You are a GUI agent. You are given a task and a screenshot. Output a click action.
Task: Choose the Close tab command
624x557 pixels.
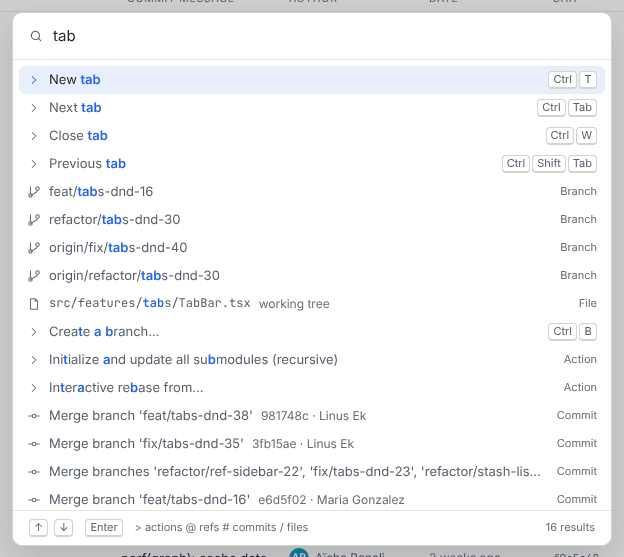click(x=312, y=136)
